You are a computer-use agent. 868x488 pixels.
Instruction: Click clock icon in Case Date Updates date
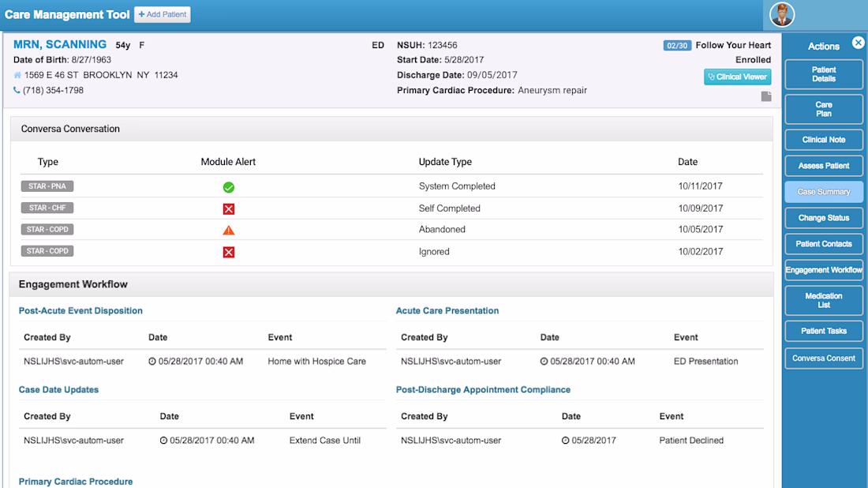(x=164, y=441)
